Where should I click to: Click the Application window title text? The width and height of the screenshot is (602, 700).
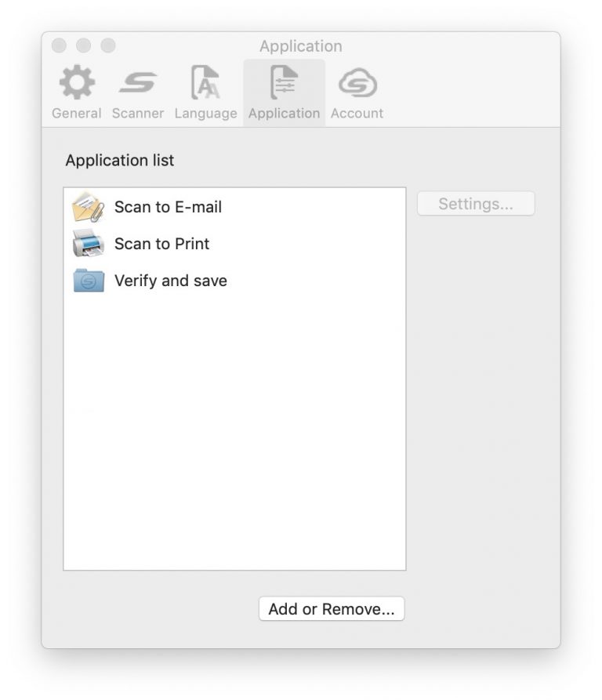click(x=301, y=46)
